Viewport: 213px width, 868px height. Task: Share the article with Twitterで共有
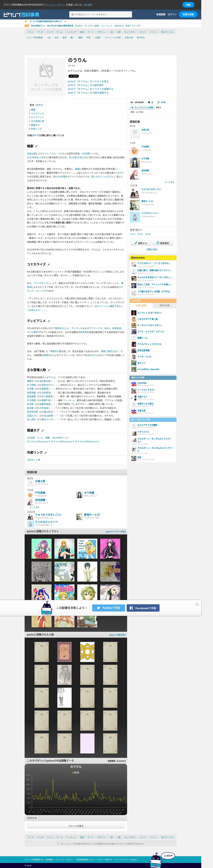click(x=108, y=608)
